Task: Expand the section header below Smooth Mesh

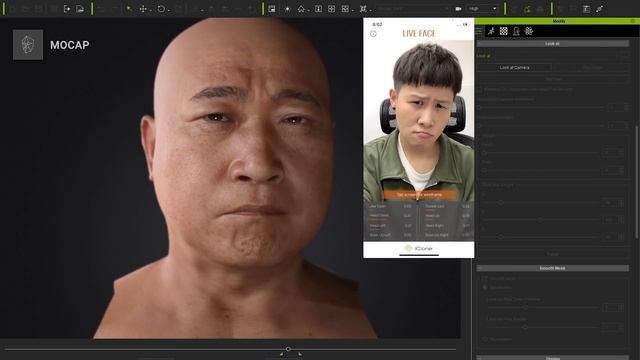Action: click(x=553, y=358)
